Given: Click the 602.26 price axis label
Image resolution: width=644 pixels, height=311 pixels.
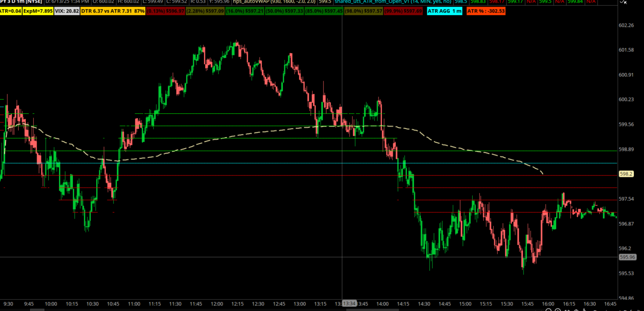Looking at the screenshot, I should tap(626, 25).
